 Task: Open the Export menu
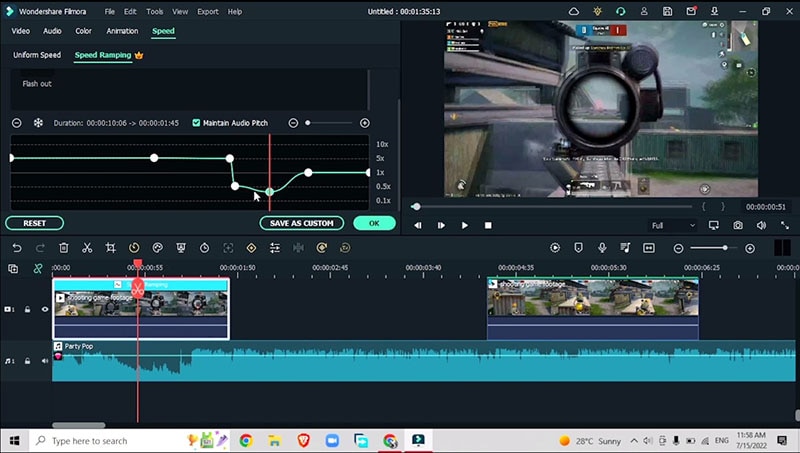pyautogui.click(x=208, y=11)
